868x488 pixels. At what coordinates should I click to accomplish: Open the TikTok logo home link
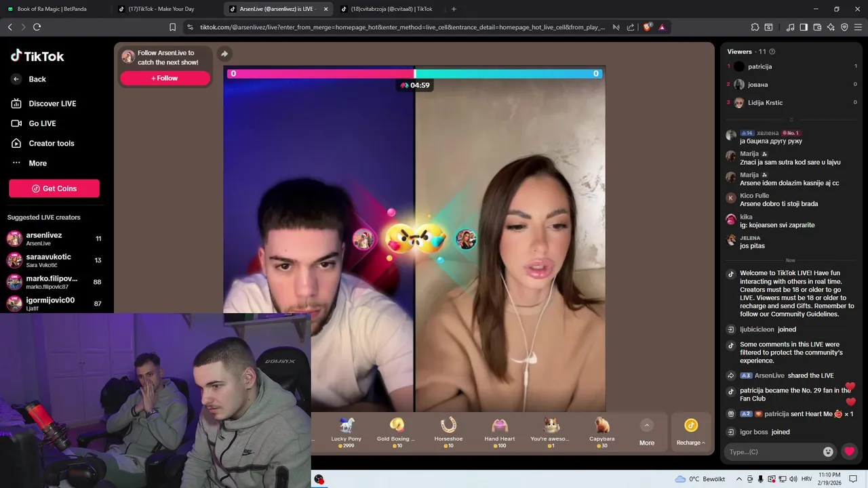pyautogui.click(x=37, y=56)
